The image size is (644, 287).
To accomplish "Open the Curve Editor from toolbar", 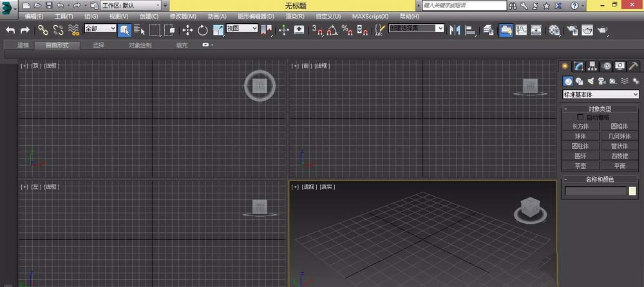I will pyautogui.click(x=520, y=30).
